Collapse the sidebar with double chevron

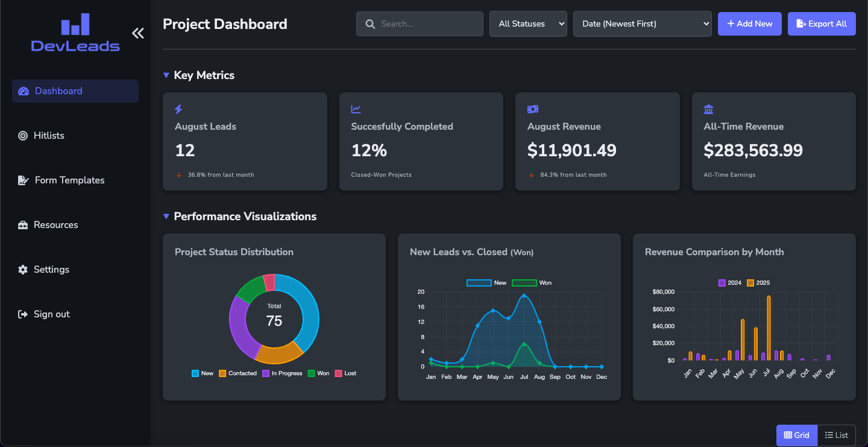point(138,33)
